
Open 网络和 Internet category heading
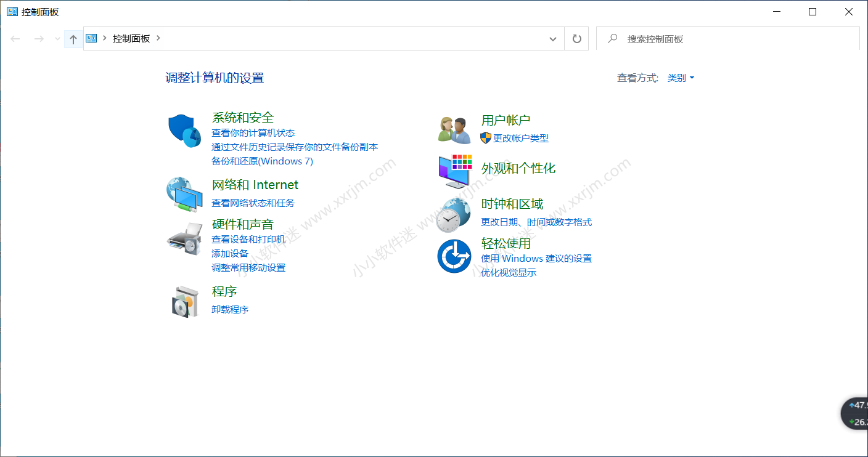[255, 185]
